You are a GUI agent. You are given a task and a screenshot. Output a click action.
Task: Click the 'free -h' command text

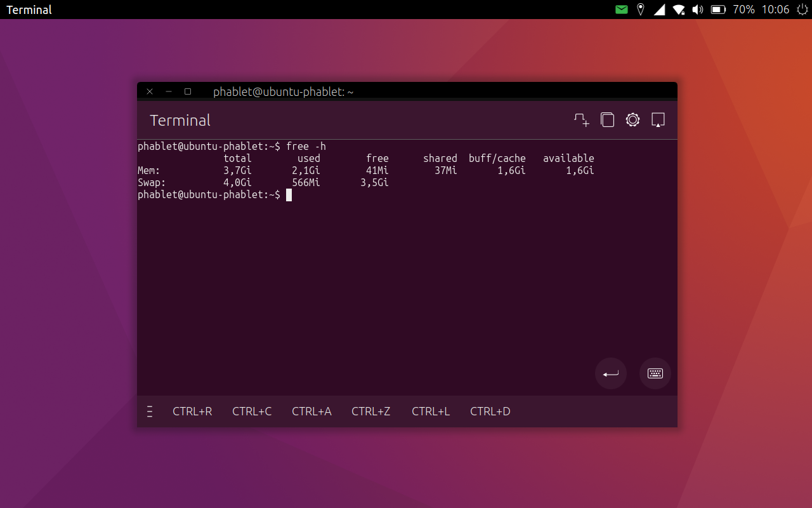(306, 146)
